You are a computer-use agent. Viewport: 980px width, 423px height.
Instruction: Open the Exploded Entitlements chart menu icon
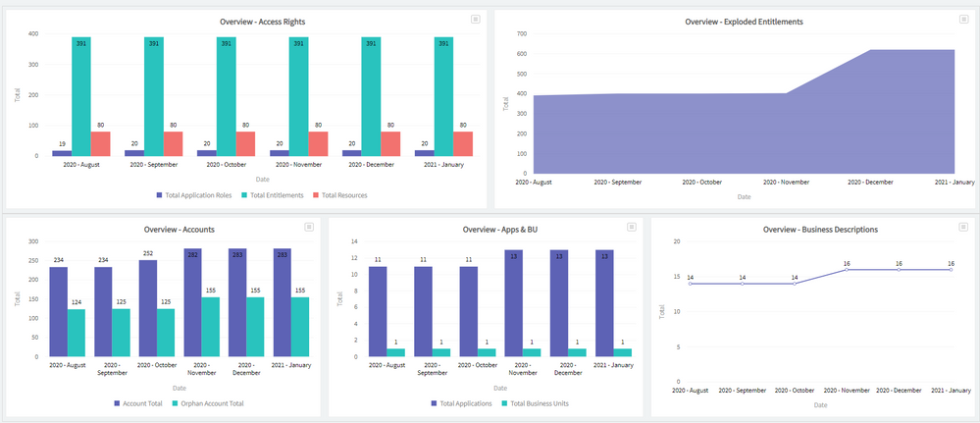point(962,19)
